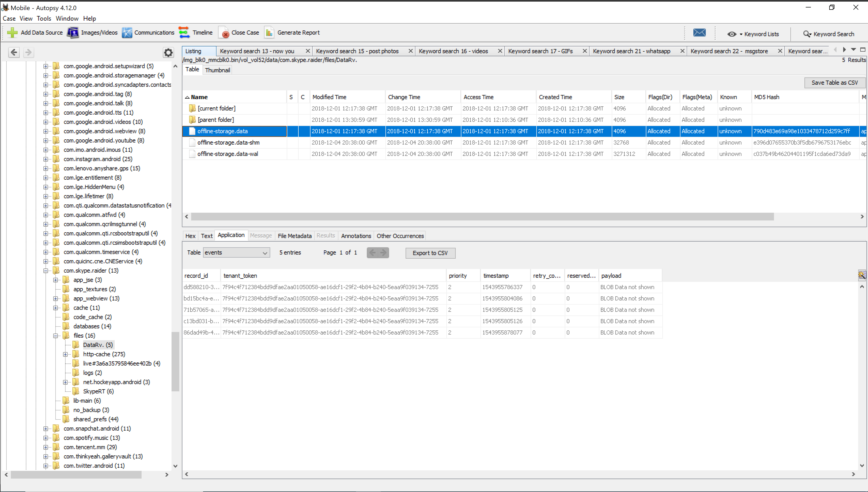
Task: Click the [current folder] folder icon
Action: [x=192, y=108]
